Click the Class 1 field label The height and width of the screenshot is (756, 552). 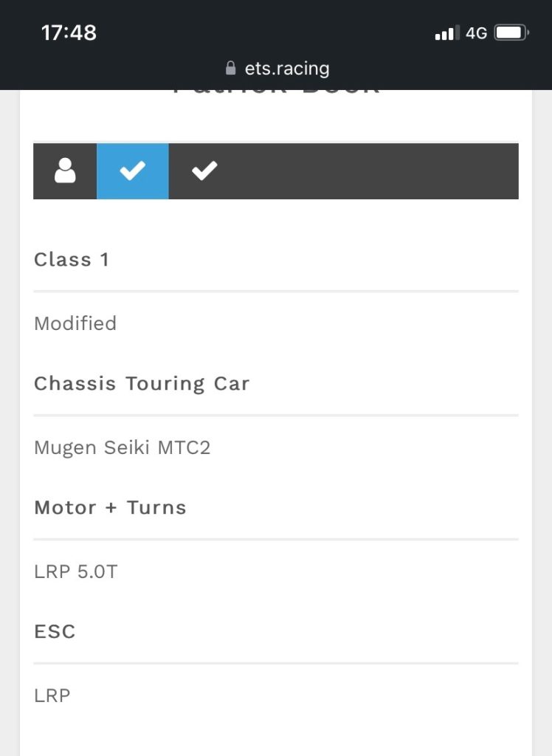point(72,259)
